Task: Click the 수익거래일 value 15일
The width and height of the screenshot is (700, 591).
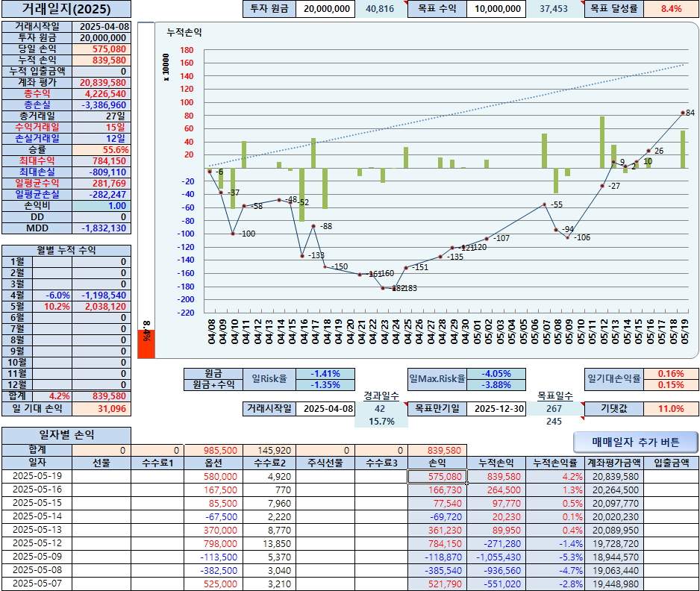Action: (x=101, y=127)
